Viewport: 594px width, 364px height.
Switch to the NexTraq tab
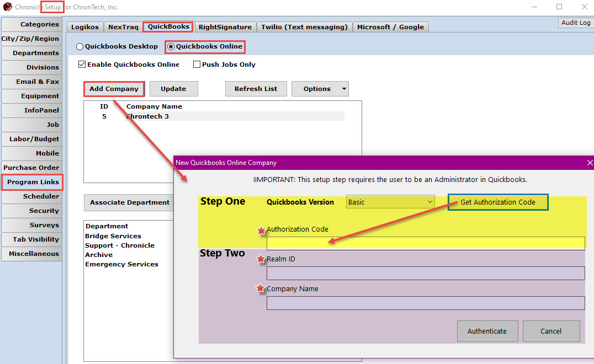click(123, 27)
